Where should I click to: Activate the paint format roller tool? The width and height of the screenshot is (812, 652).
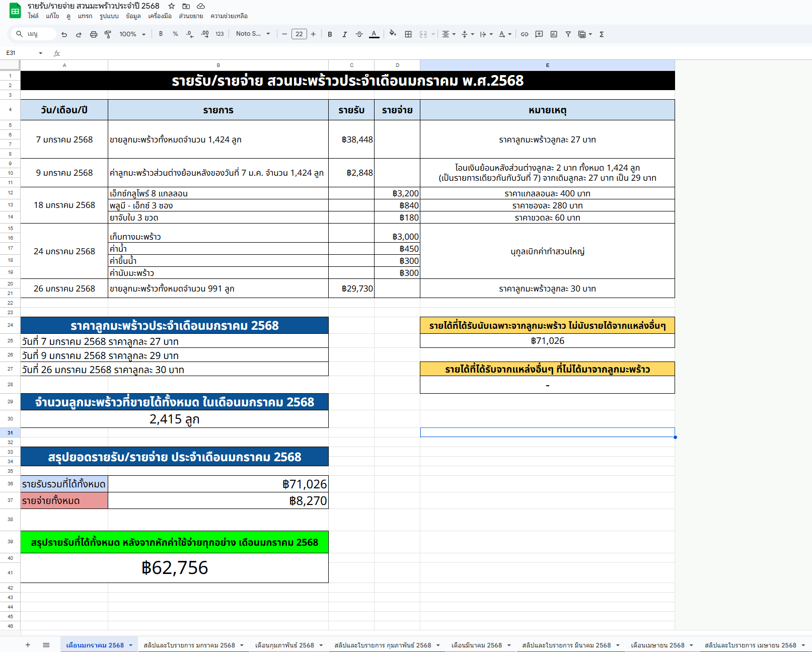[108, 34]
